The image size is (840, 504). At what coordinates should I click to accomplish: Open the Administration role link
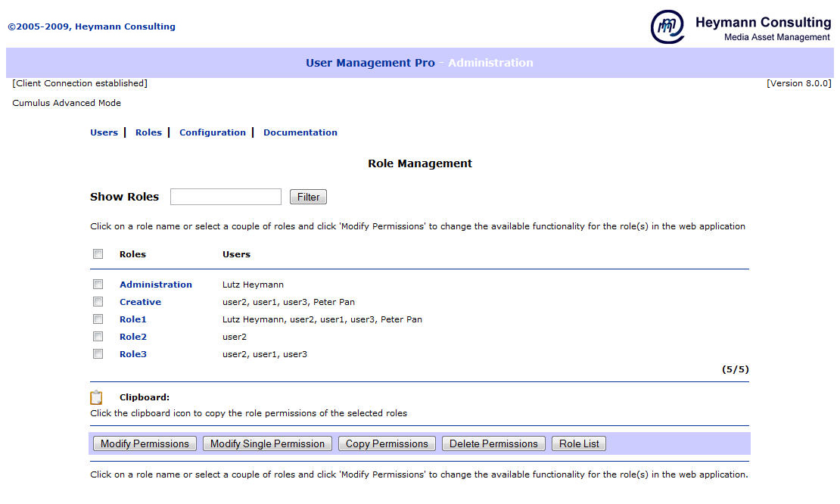point(155,285)
